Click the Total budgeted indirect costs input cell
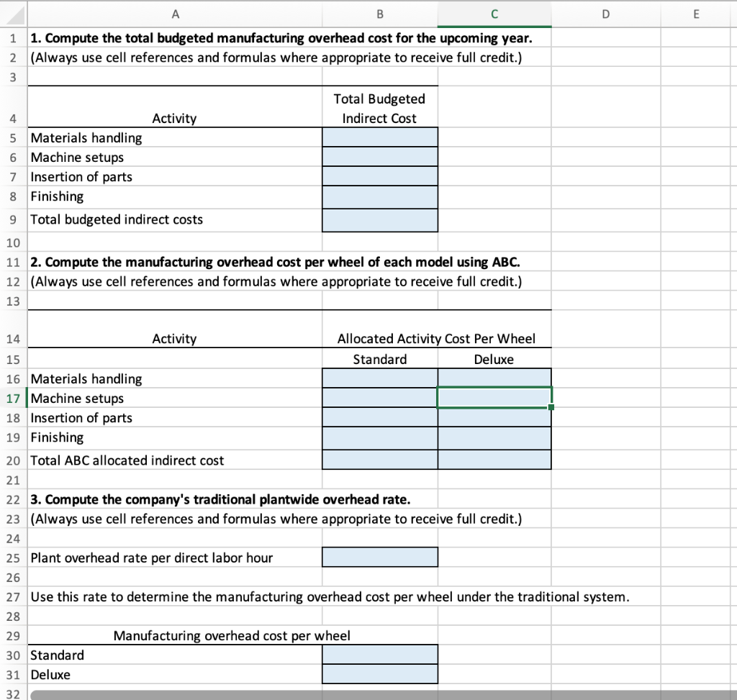This screenshot has height=700, width=737. point(379,219)
